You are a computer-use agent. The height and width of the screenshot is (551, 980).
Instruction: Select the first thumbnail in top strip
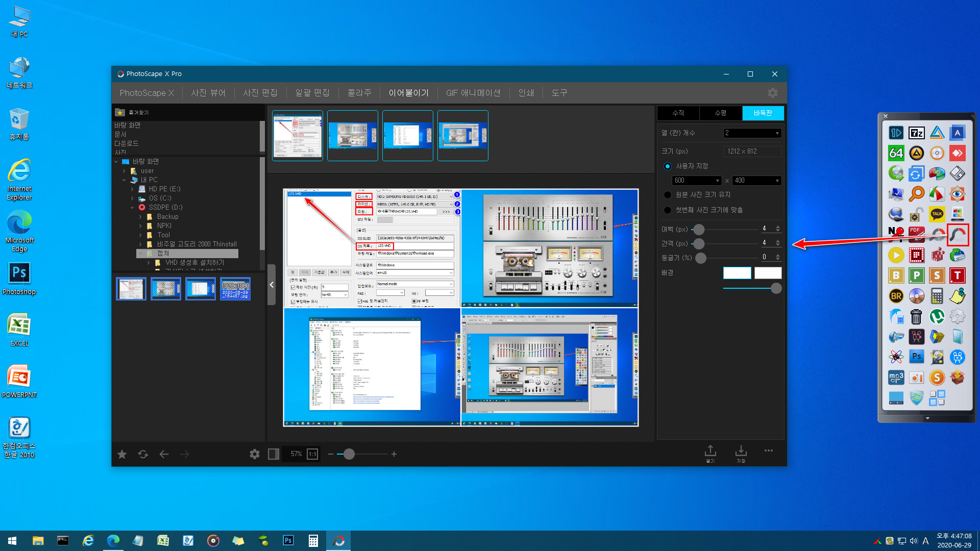[298, 136]
